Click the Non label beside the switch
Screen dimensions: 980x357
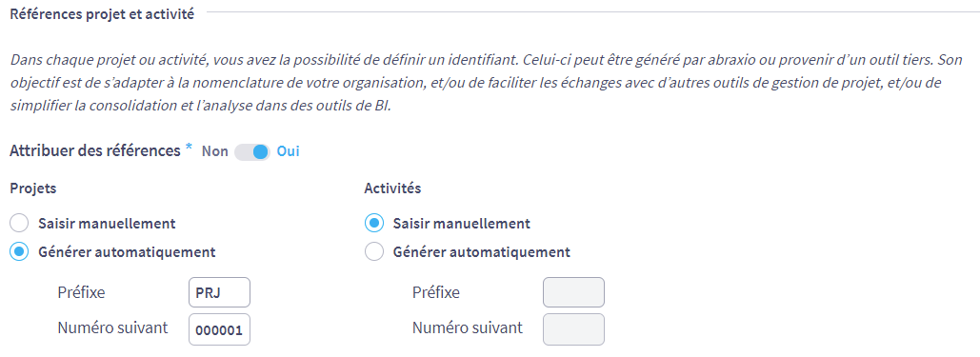tap(215, 152)
